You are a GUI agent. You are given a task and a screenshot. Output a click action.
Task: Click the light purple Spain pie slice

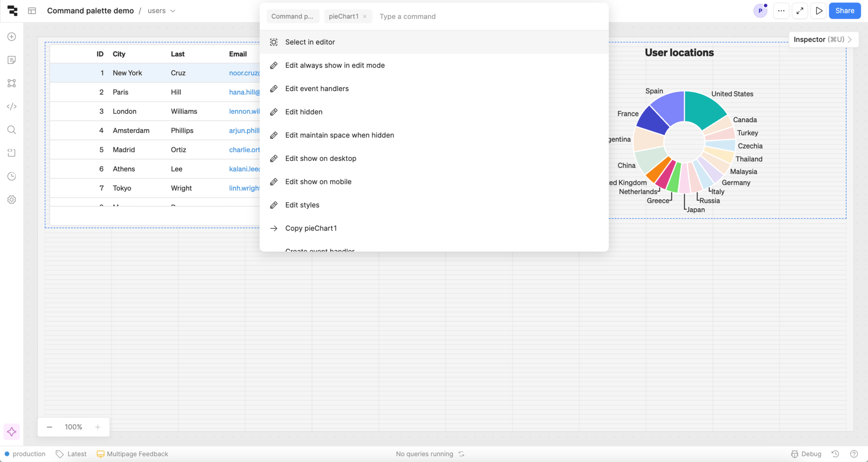[669, 107]
